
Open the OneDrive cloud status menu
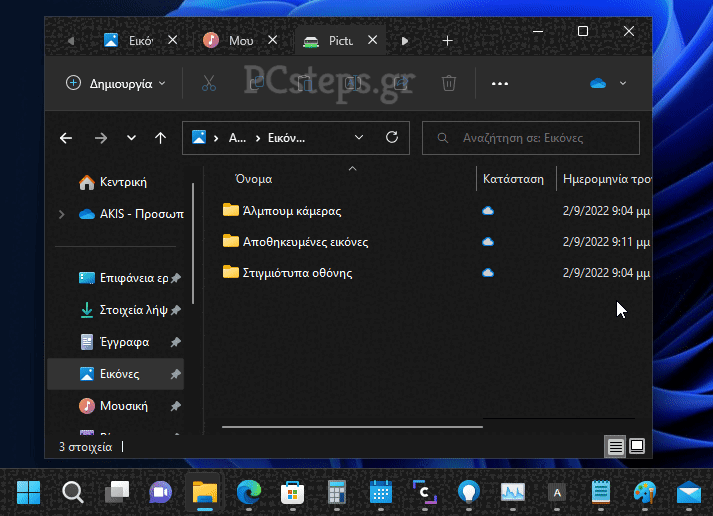click(x=608, y=84)
